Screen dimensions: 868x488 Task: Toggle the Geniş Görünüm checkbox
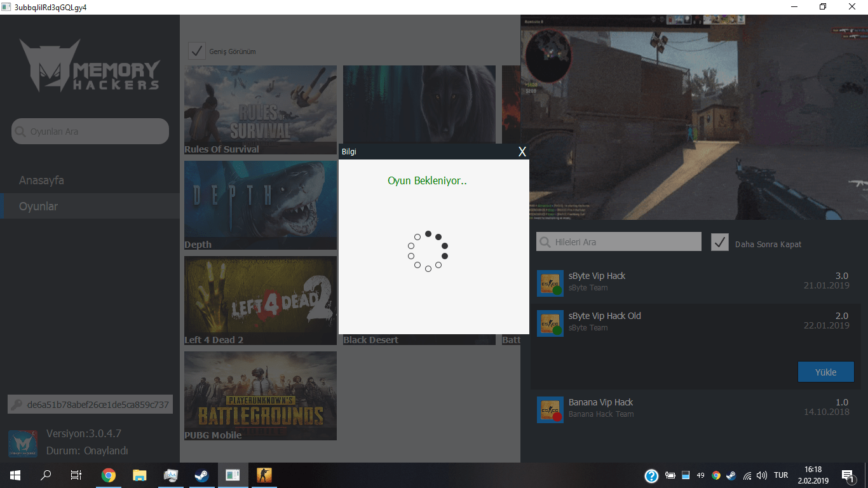[x=197, y=51]
